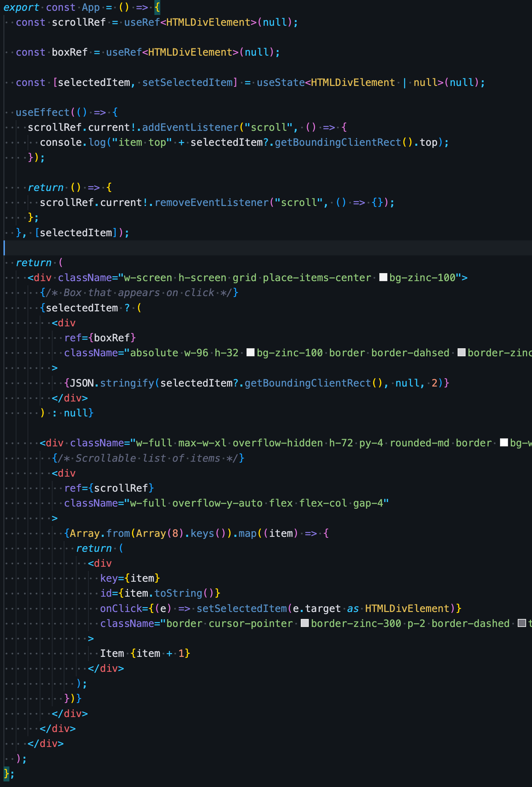Click the App component name

tap(91, 7)
